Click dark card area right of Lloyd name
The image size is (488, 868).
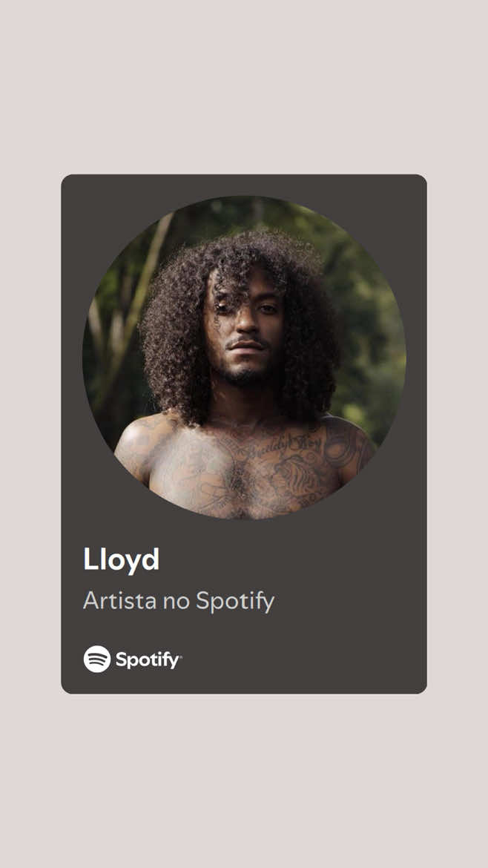(x=288, y=559)
